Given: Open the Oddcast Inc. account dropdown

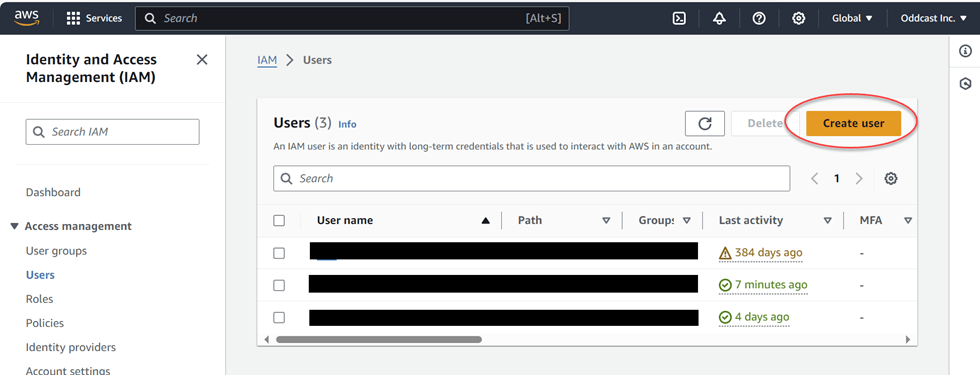Looking at the screenshot, I should [934, 18].
